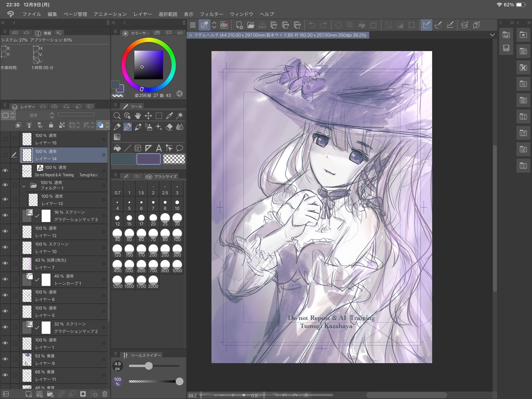
Task: Hide レイヤー 13 visibility eye
Action: coord(5,199)
